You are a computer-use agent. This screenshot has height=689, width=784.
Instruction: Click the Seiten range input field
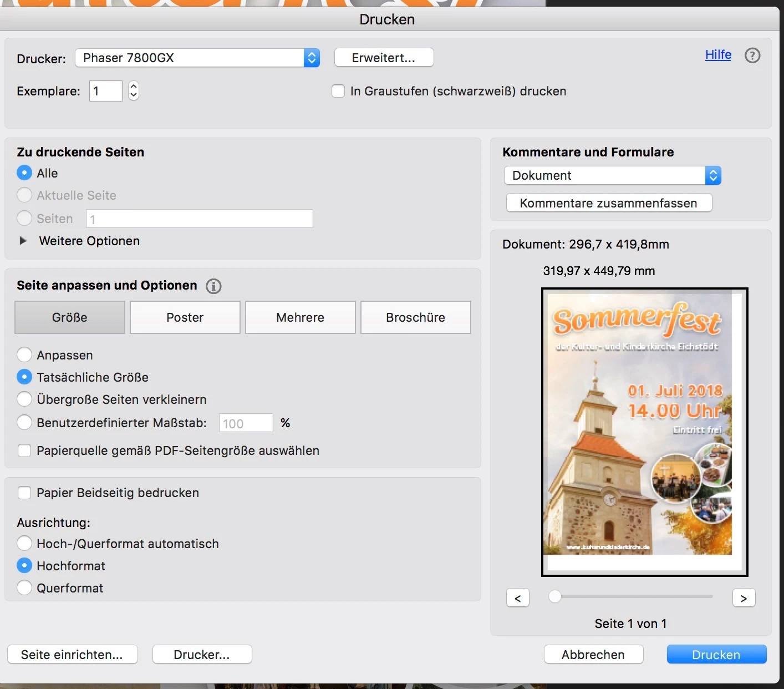pos(200,219)
